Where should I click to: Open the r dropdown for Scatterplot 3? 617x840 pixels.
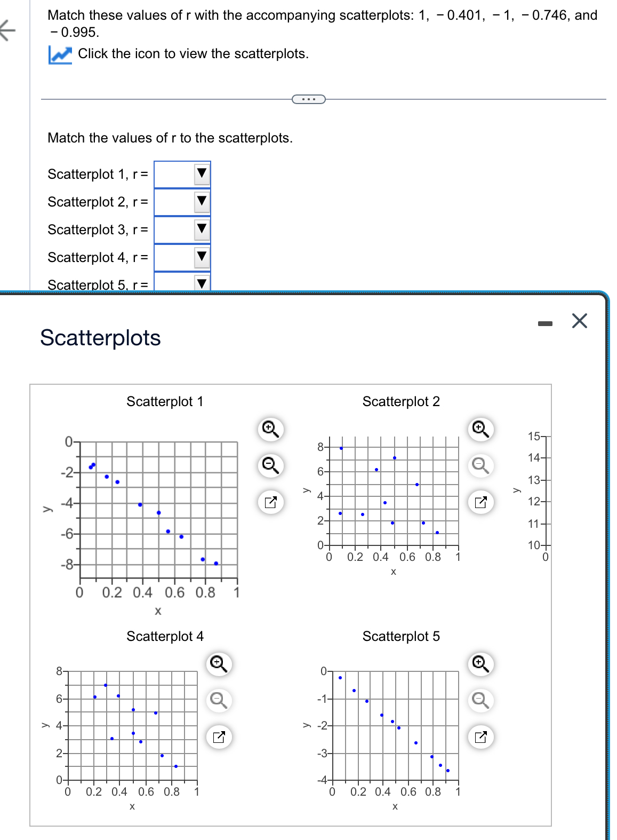202,229
